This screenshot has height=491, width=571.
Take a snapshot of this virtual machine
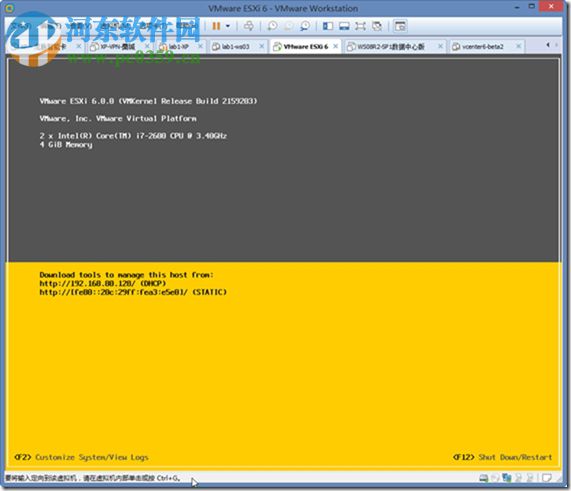[272, 26]
